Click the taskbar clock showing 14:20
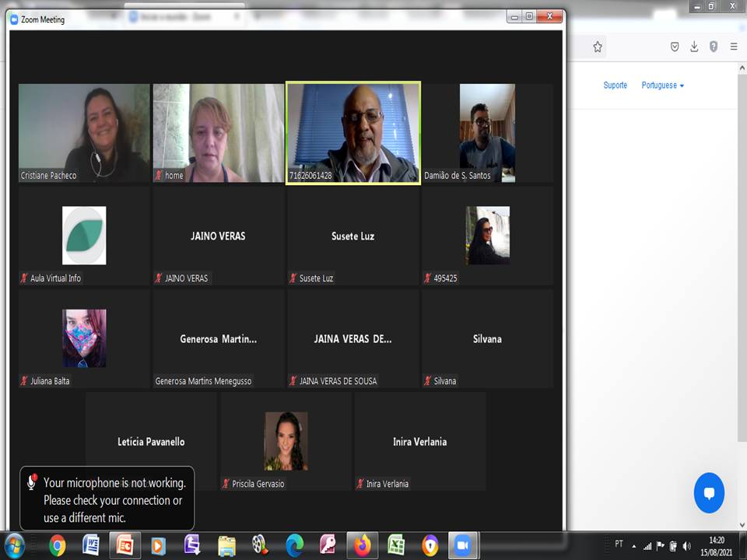The width and height of the screenshot is (747, 560). coord(716,546)
